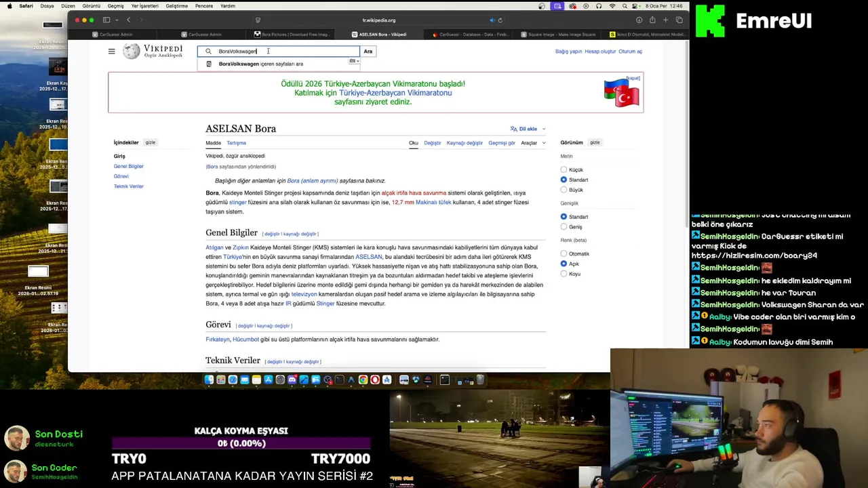Select Küçük text size radio
Viewport: 868px width, 488px height.
click(x=564, y=169)
